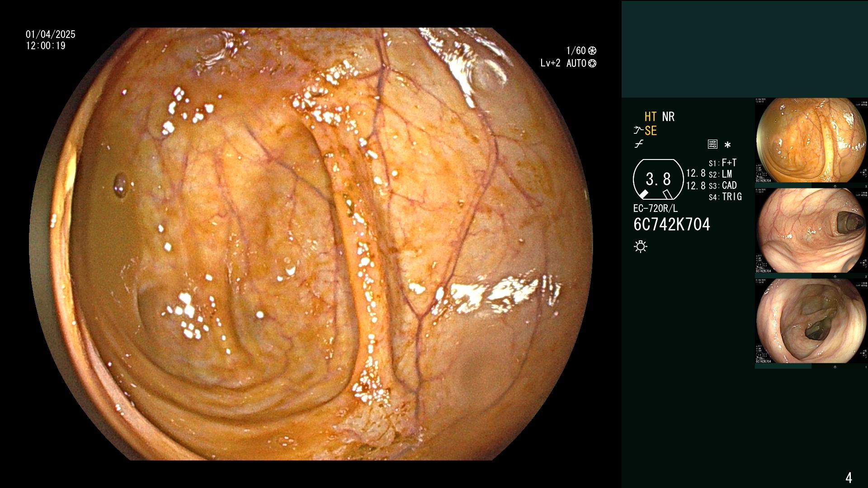
Task: Open the top orange-toned captured image thumbnail
Action: coord(811,140)
